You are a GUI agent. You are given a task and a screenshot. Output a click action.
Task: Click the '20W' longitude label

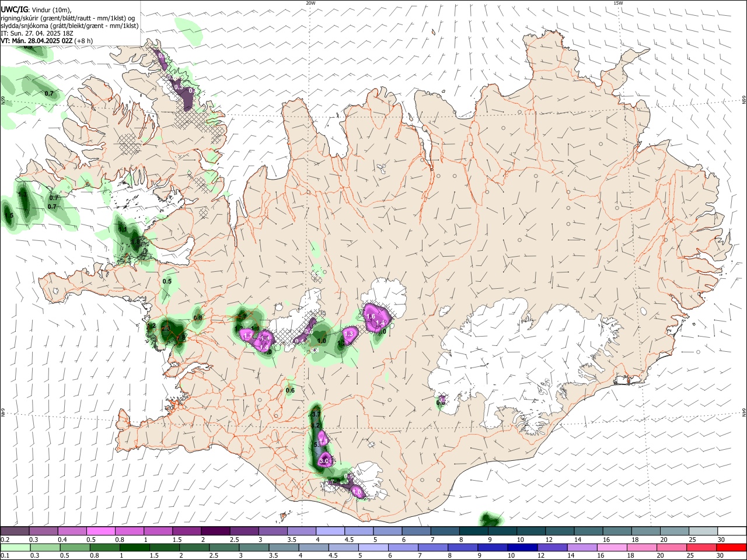pos(310,3)
